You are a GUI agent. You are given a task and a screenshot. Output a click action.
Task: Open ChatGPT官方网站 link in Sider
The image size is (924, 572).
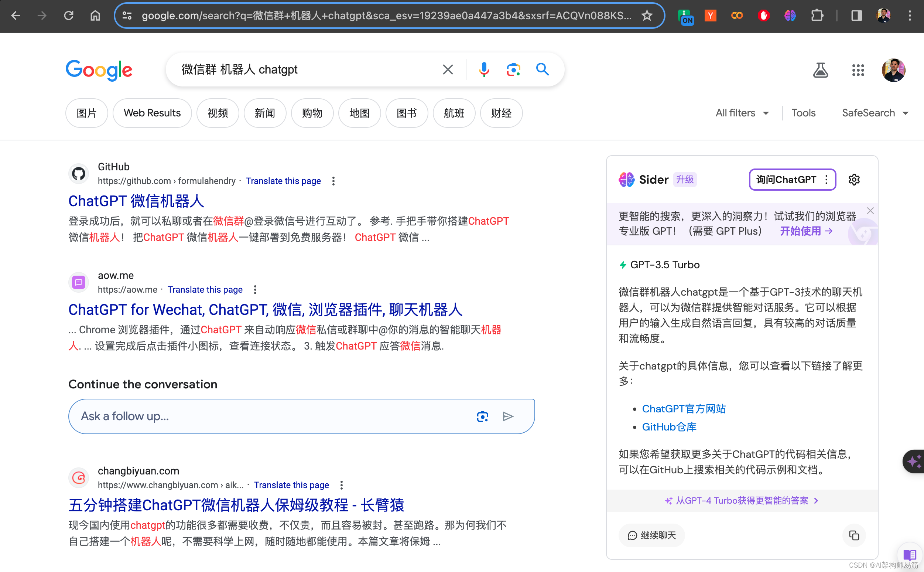(684, 409)
